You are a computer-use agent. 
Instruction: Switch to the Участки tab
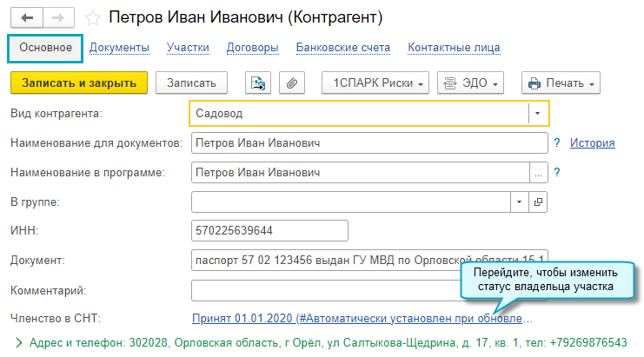pyautogui.click(x=187, y=47)
